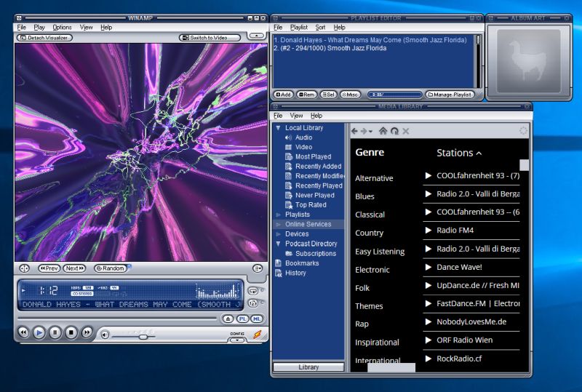The width and height of the screenshot is (582, 392).
Task: Open the Options menu in Winamp
Action: pyautogui.click(x=62, y=28)
